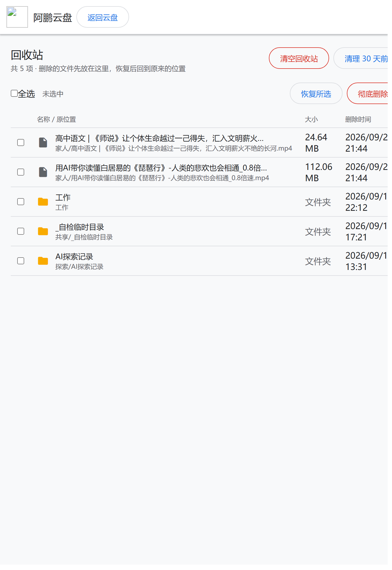392x570 pixels.
Task: Go back via the 返回云盘 button
Action: point(103,17)
